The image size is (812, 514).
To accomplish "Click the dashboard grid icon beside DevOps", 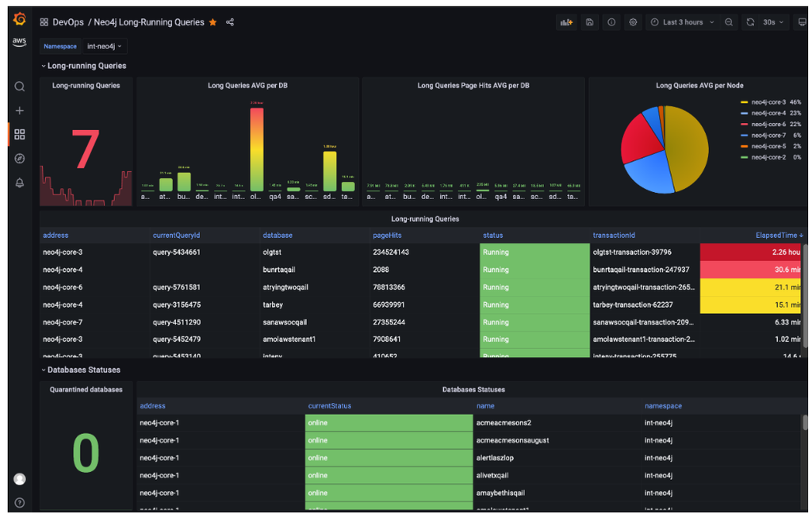I will [44, 22].
